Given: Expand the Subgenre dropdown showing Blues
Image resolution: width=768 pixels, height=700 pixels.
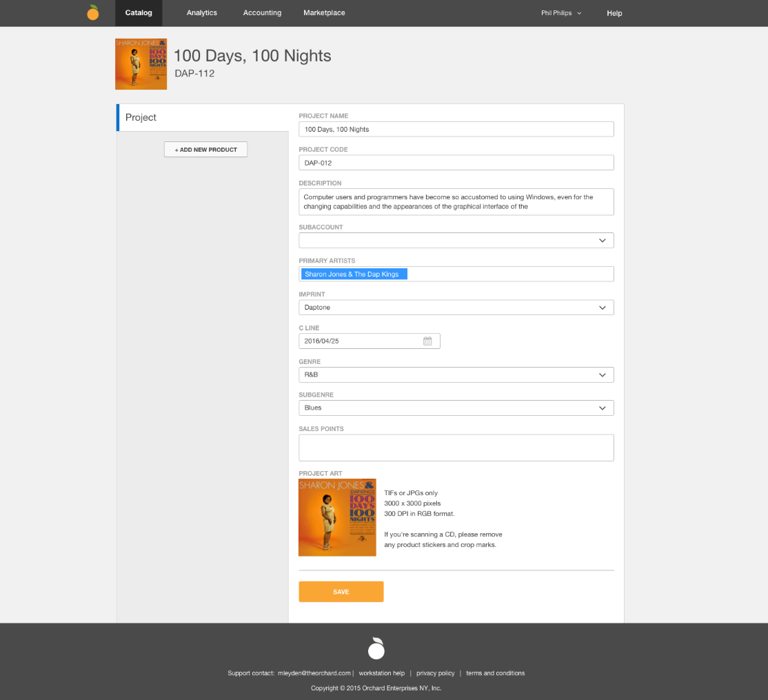Looking at the screenshot, I should click(x=456, y=408).
